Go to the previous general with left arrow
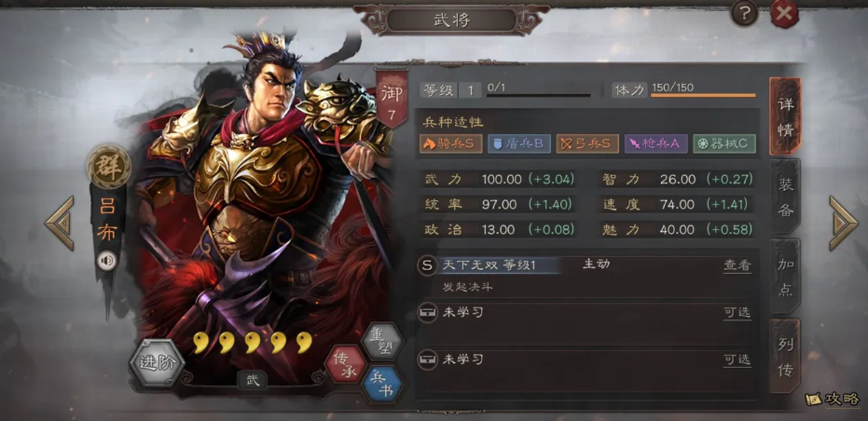This screenshot has width=868, height=421. coord(60,224)
